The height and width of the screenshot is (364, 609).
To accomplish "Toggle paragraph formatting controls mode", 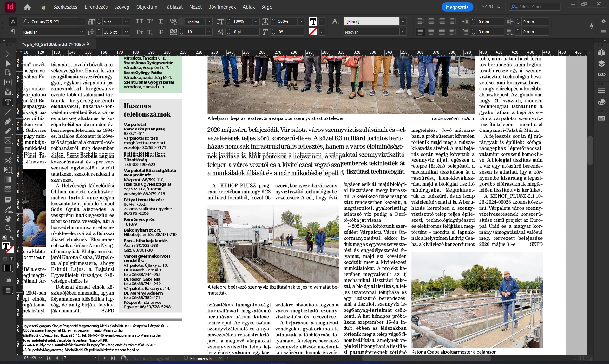I will (x=13, y=32).
